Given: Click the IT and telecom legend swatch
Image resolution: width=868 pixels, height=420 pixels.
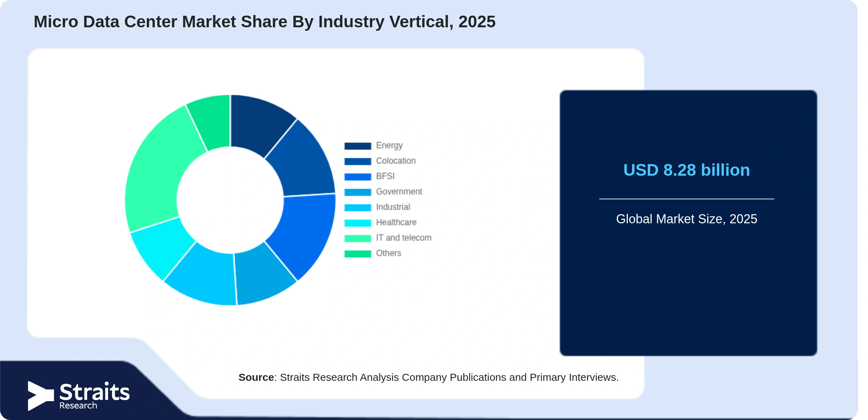Looking at the screenshot, I should pos(357,238).
